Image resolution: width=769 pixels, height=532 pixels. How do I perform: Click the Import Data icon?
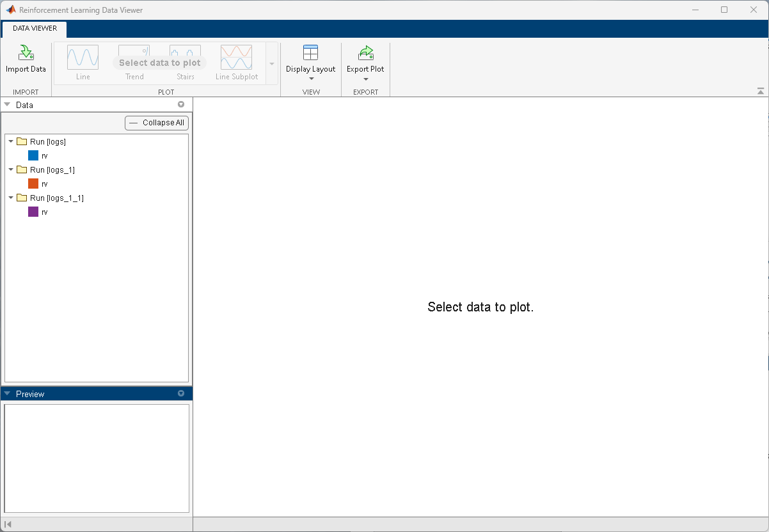pyautogui.click(x=26, y=53)
